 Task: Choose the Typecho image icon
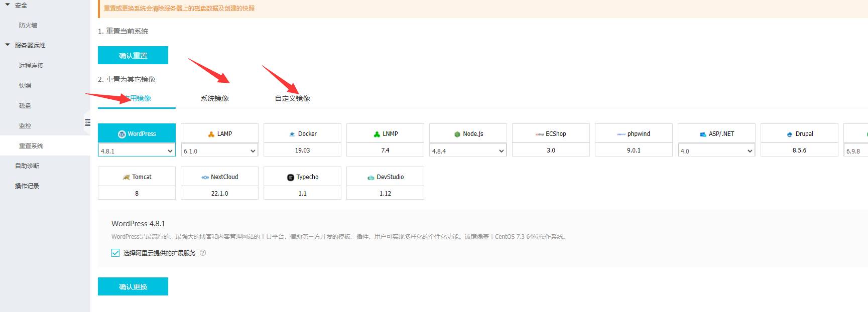[290, 177]
